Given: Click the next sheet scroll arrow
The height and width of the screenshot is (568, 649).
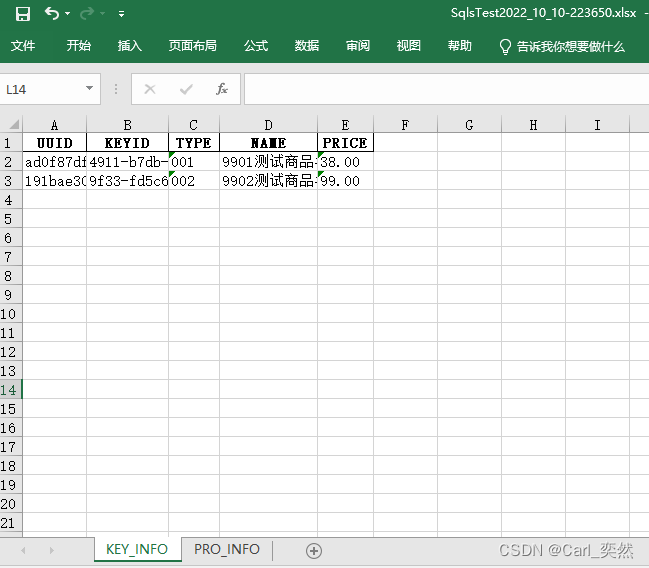Looking at the screenshot, I should tap(51, 550).
